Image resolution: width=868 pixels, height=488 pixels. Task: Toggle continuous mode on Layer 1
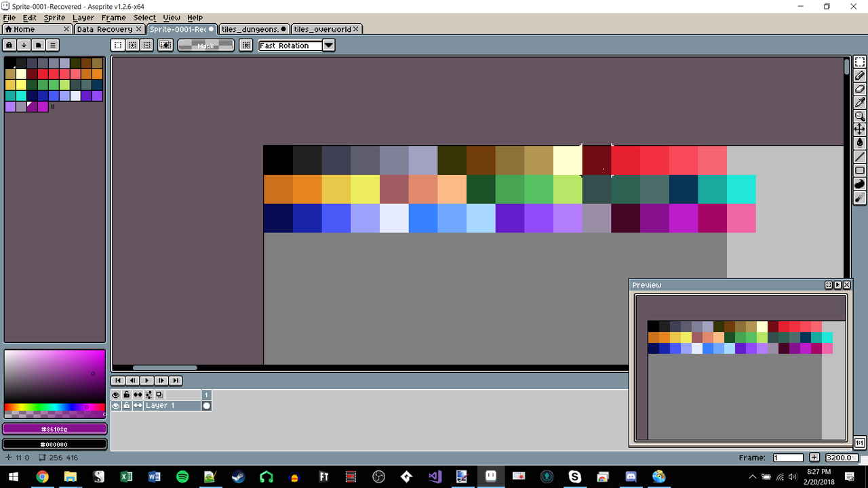[x=138, y=405]
